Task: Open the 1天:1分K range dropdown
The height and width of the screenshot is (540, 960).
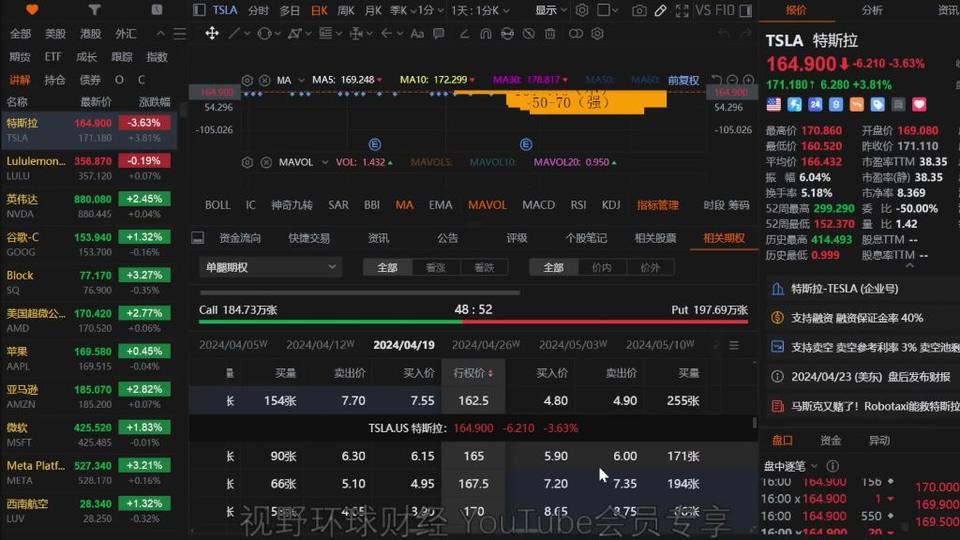Action: (480, 10)
